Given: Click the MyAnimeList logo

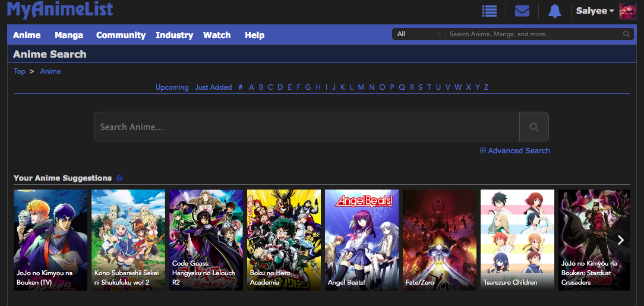Looking at the screenshot, I should click(60, 9).
